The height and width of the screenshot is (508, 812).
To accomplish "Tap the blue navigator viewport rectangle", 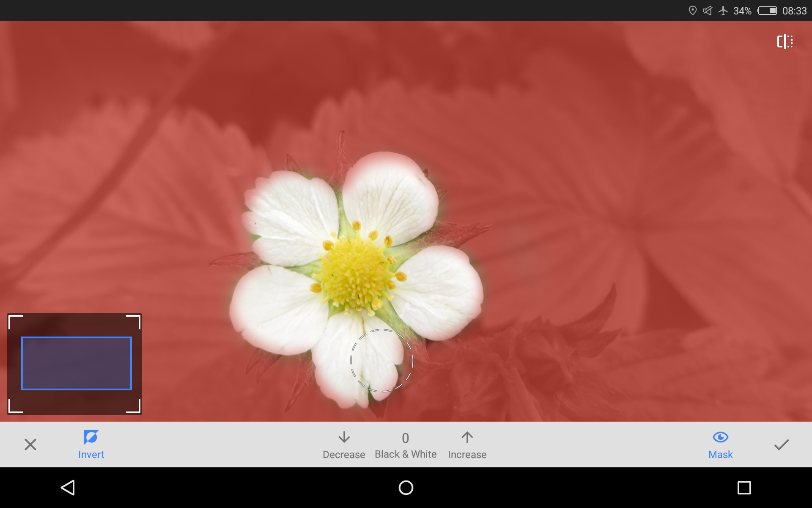I will [x=77, y=363].
